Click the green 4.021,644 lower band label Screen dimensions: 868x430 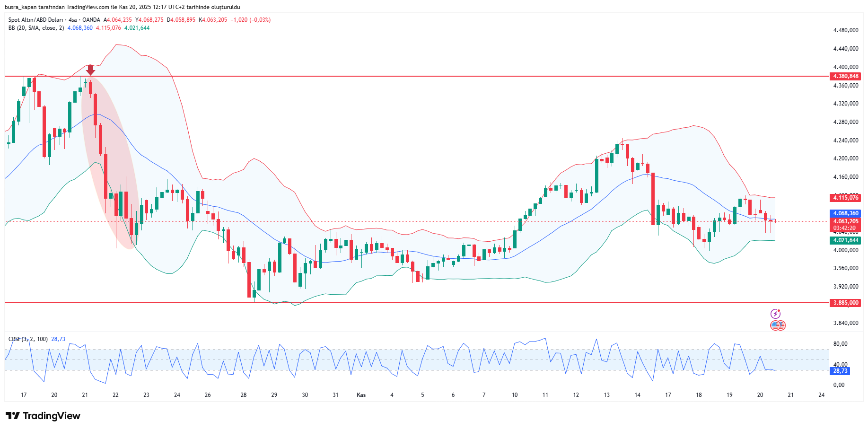tap(845, 240)
